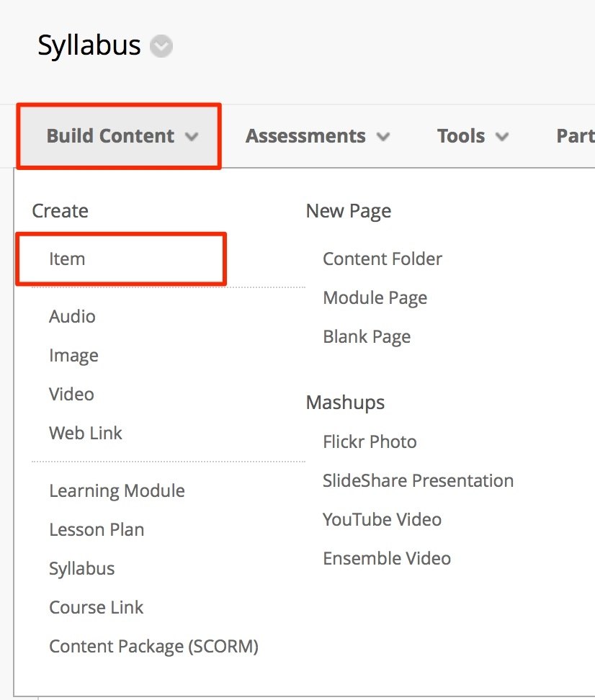Click the Syllabus title chevron icon

point(161,47)
